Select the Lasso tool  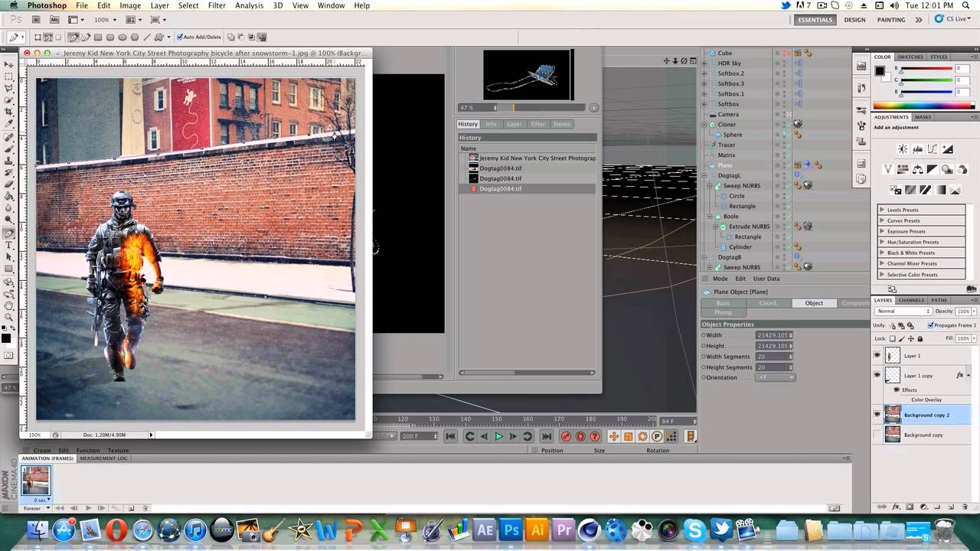[x=9, y=89]
